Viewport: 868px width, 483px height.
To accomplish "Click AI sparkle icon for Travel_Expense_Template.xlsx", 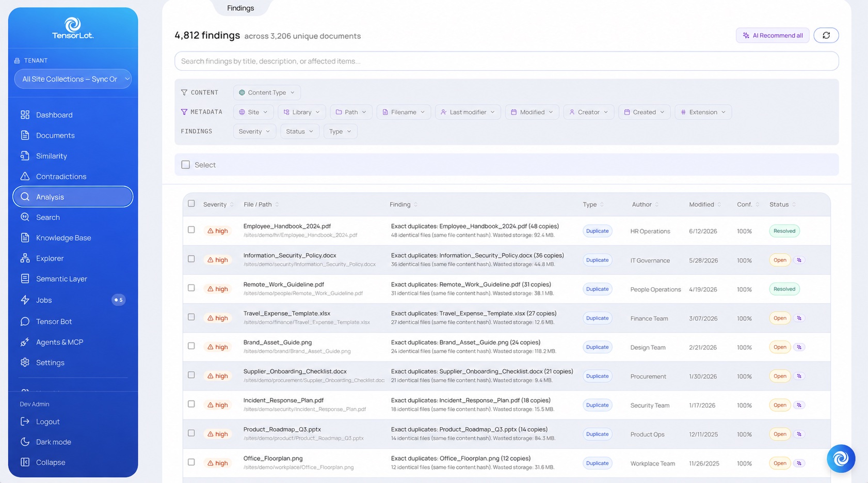I will click(x=799, y=318).
